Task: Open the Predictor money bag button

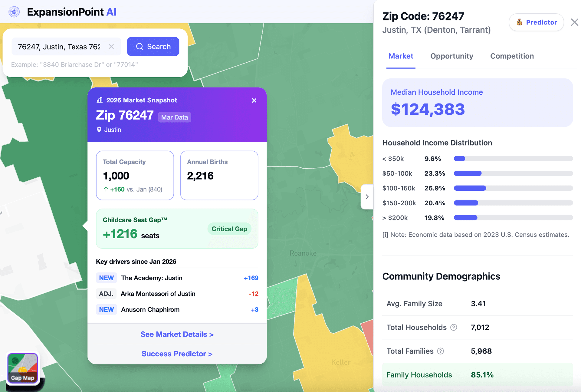Action: (x=536, y=22)
